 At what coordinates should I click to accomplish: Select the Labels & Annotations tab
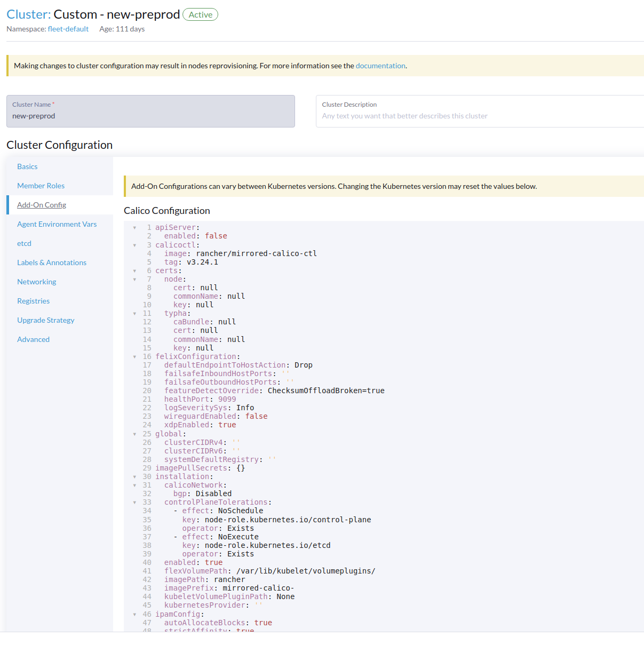[x=52, y=262]
